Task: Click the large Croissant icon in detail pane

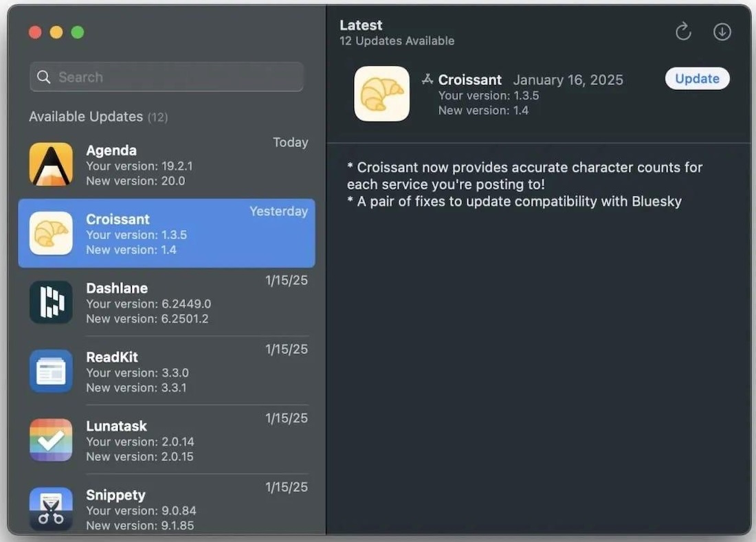Action: coord(382,94)
